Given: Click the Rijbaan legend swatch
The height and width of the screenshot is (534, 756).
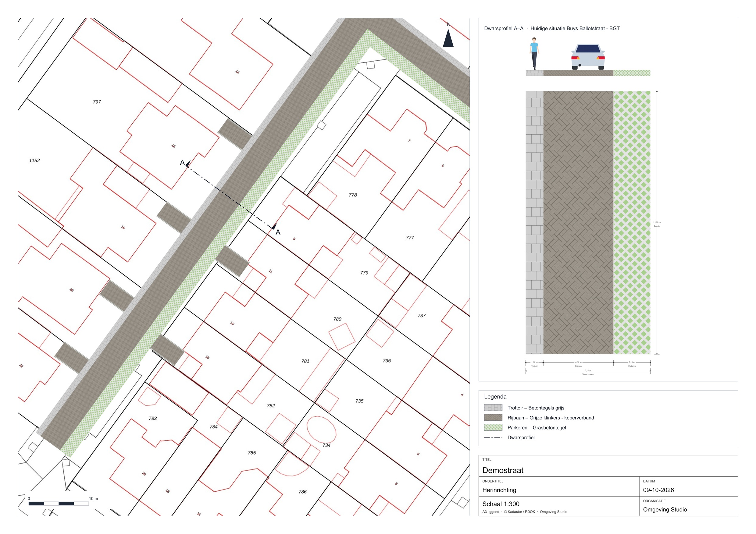Looking at the screenshot, I should point(493,418).
